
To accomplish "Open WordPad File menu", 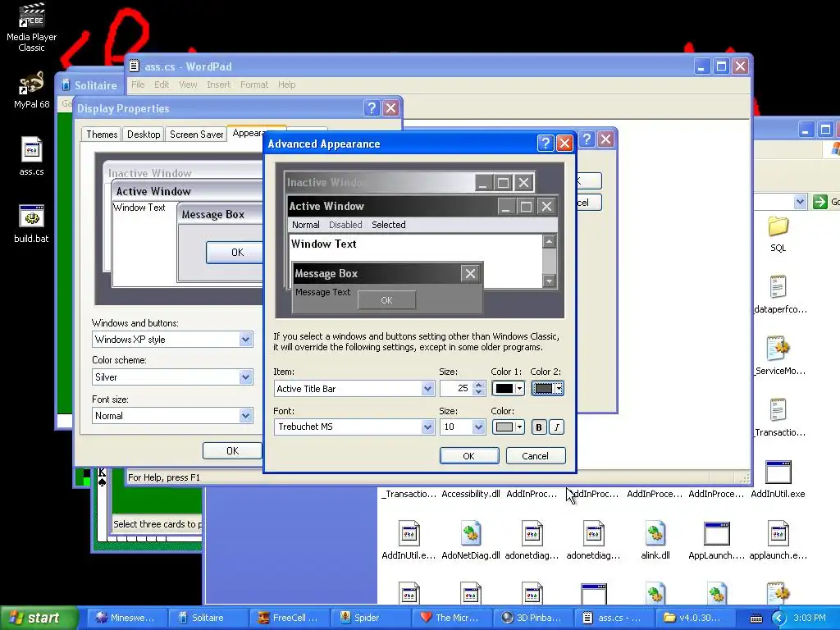I will point(138,84).
